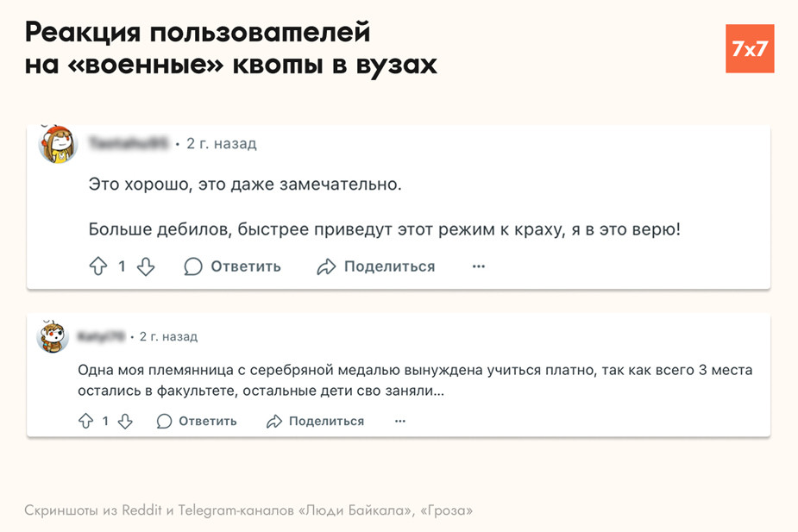Image resolution: width=798 pixels, height=532 pixels.
Task: Reply to the second comment via «Ответить»
Action: [207, 422]
